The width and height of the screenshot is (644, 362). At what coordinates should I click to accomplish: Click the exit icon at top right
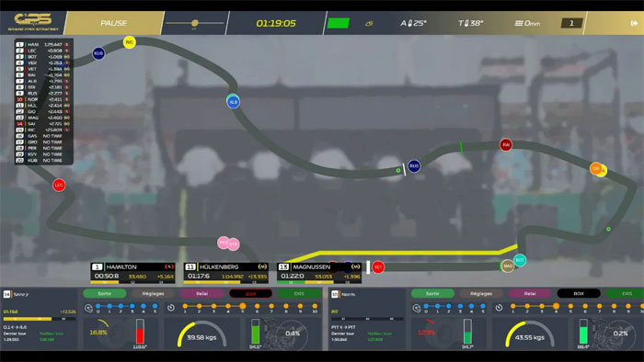[634, 23]
